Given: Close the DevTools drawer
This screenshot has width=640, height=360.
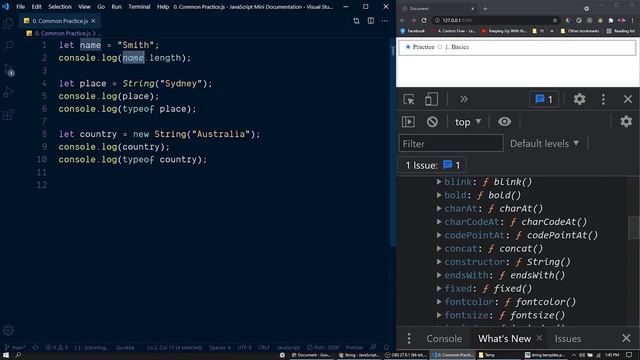Looking at the screenshot, I should click(x=626, y=338).
